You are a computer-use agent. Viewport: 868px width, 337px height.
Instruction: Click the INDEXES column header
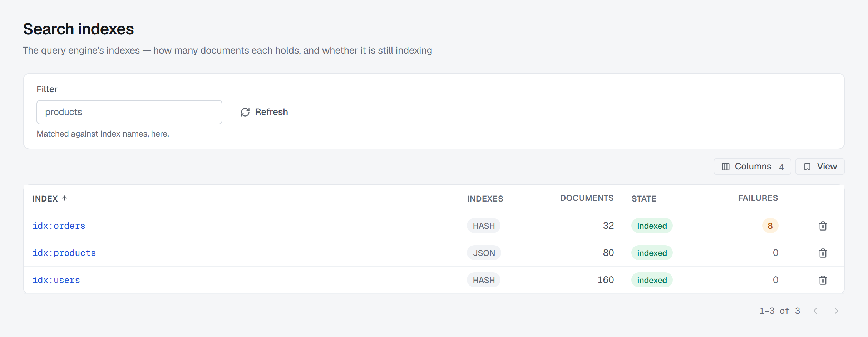[x=485, y=199]
